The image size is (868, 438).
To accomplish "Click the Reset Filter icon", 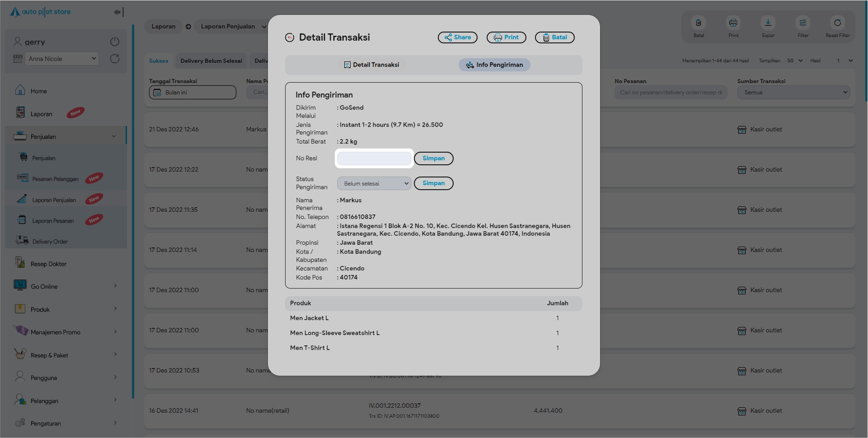I will point(837,23).
